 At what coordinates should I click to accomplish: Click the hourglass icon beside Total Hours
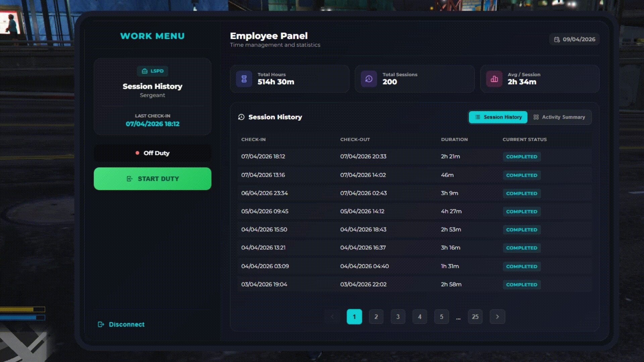tap(244, 79)
